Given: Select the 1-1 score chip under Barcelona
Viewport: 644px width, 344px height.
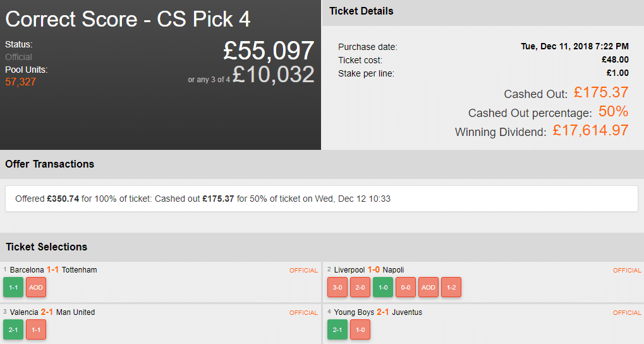Looking at the screenshot, I should point(13,287).
